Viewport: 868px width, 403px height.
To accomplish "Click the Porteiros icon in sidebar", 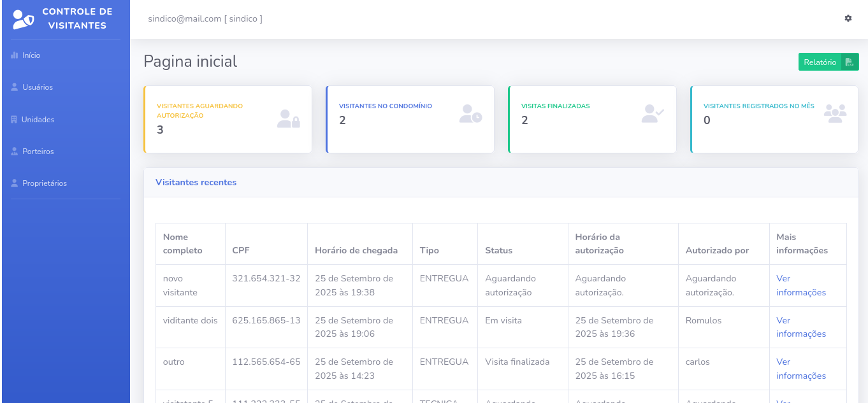I will tap(15, 152).
